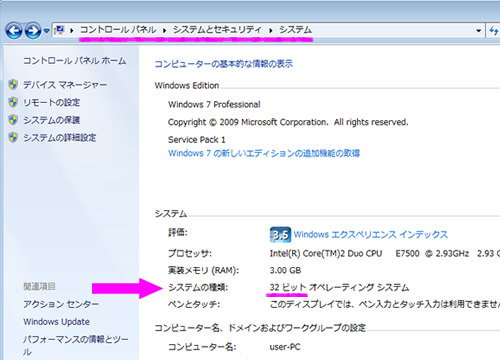
Task: Click the shield icon beside システムの詳細設定
Action: (x=13, y=137)
